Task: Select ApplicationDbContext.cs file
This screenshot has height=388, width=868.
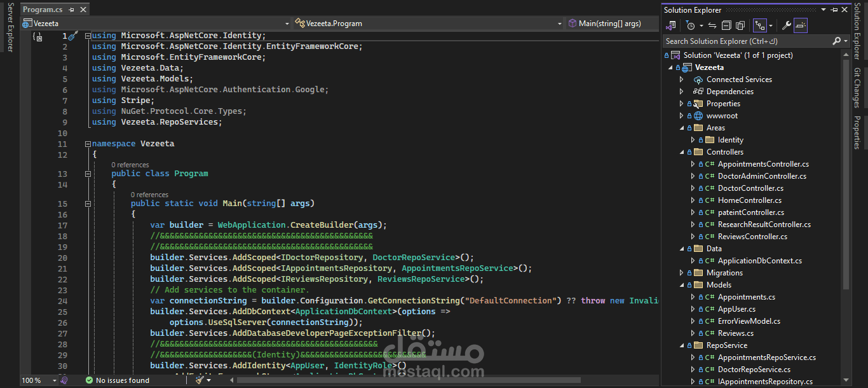Action: point(760,261)
